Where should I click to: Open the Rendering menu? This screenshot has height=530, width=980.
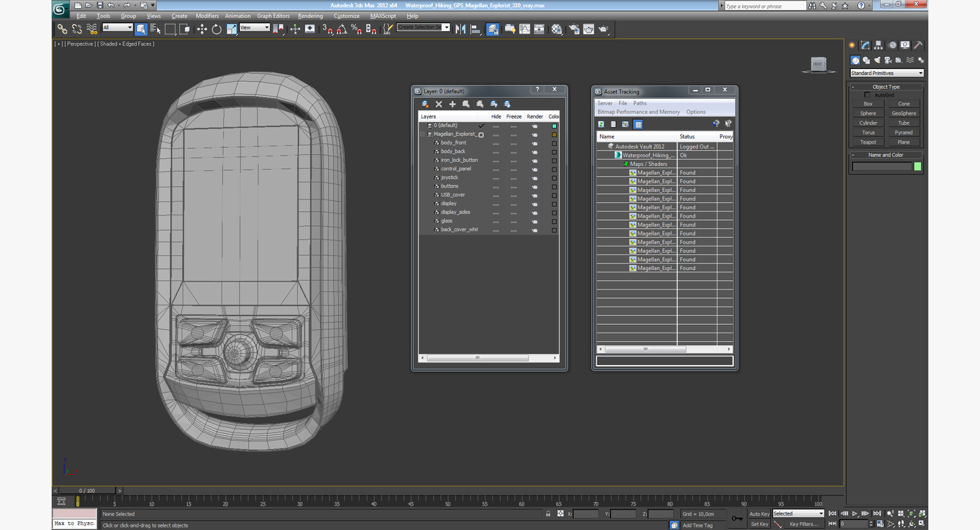pyautogui.click(x=310, y=16)
